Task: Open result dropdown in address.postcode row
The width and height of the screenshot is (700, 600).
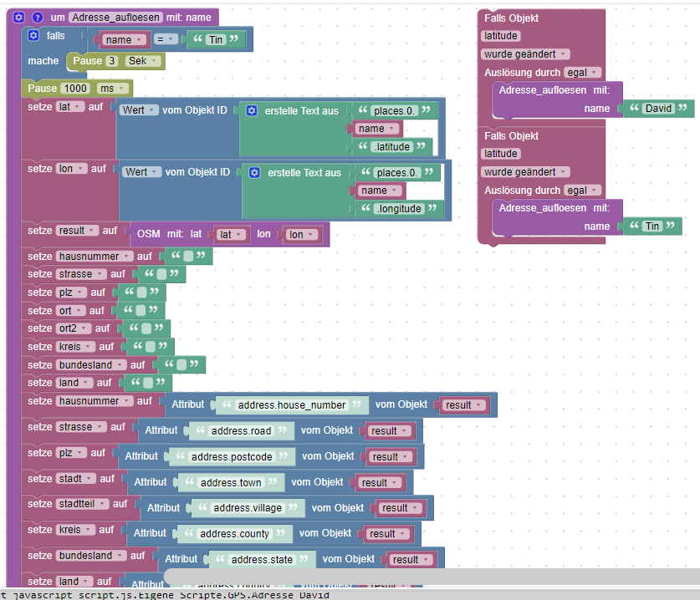Action: coord(391,457)
